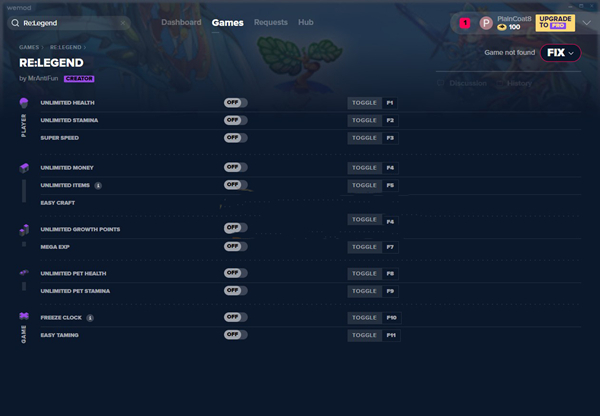Open the PlainCoat8 profile avatar

click(x=486, y=22)
